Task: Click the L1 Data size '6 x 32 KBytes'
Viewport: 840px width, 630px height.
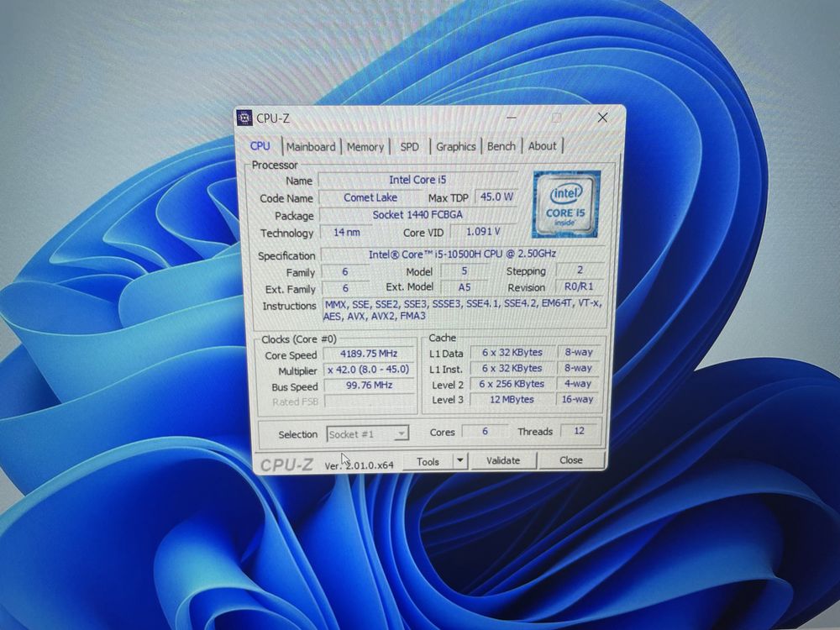Action: (512, 353)
